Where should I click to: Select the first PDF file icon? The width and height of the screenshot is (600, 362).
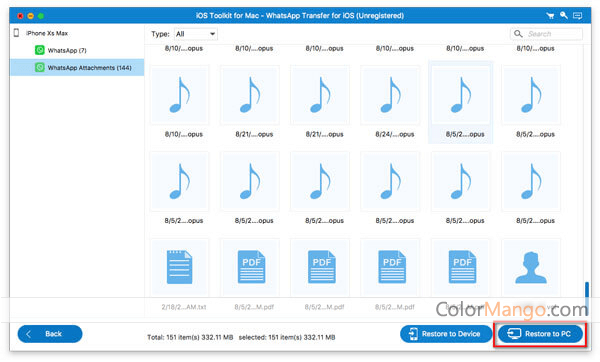(x=250, y=267)
